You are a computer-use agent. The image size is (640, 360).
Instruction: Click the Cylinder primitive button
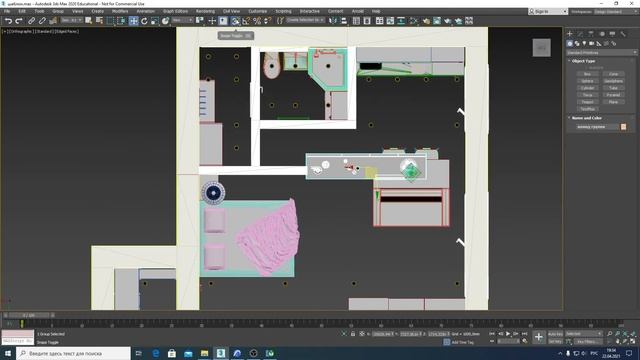pyautogui.click(x=587, y=88)
